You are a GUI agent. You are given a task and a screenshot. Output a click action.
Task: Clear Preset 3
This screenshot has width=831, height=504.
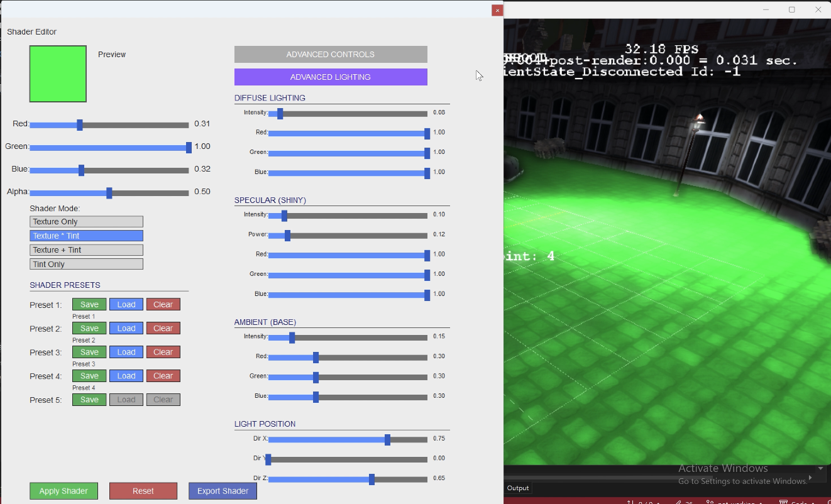tap(163, 352)
